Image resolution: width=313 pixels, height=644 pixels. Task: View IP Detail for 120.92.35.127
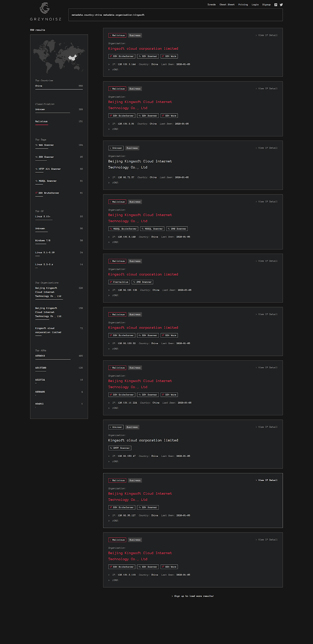tap(266, 480)
